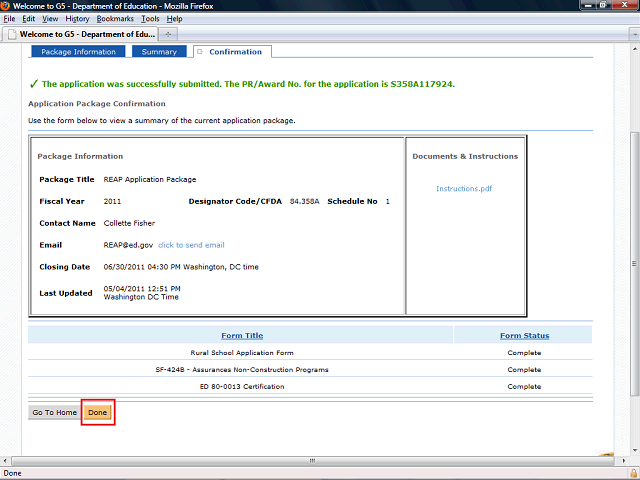Click the Last Updated 05/04/2011 value

142,293
